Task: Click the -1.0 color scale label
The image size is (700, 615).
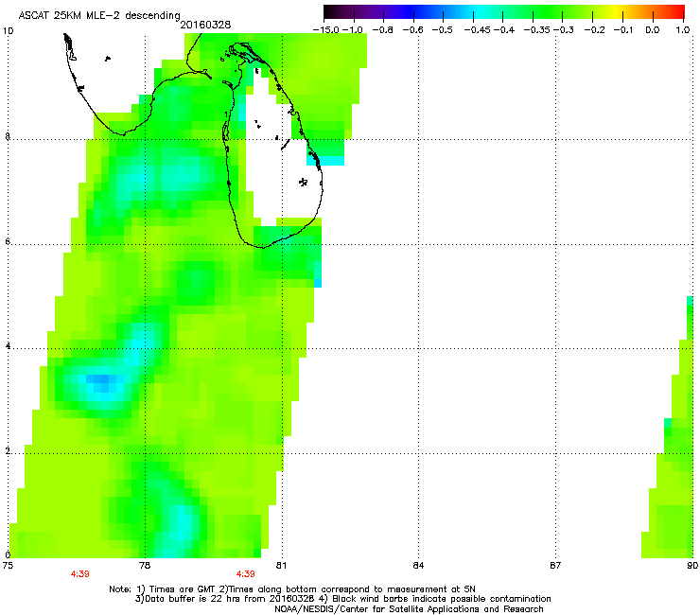Action: [x=353, y=30]
